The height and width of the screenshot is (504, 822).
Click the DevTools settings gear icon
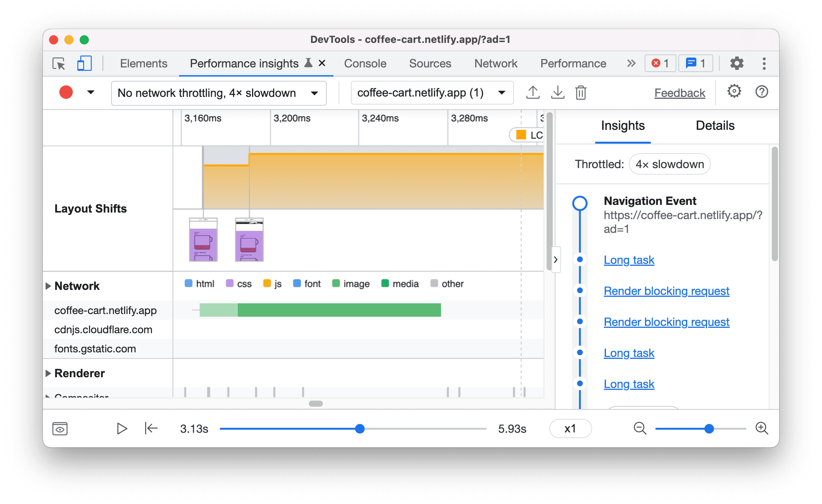coord(736,63)
